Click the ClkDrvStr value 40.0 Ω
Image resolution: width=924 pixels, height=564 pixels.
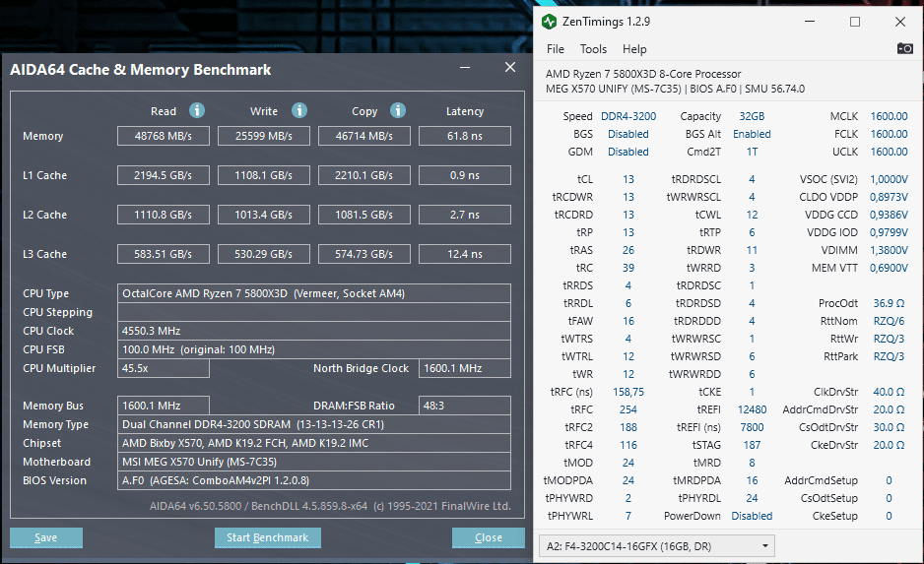889,392
